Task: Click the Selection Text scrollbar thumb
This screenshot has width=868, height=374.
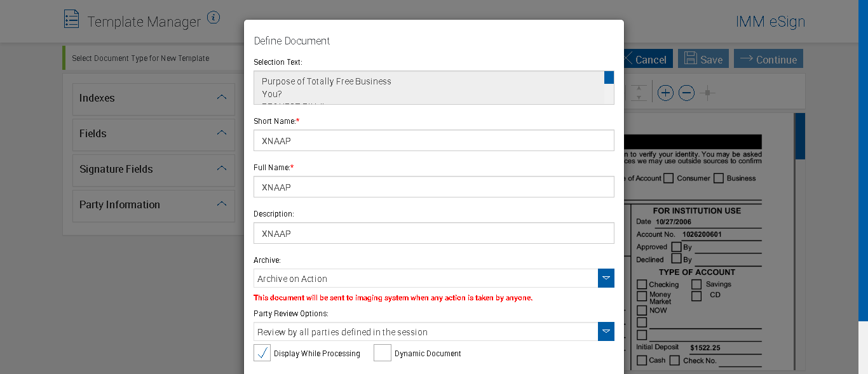Action: click(x=609, y=77)
